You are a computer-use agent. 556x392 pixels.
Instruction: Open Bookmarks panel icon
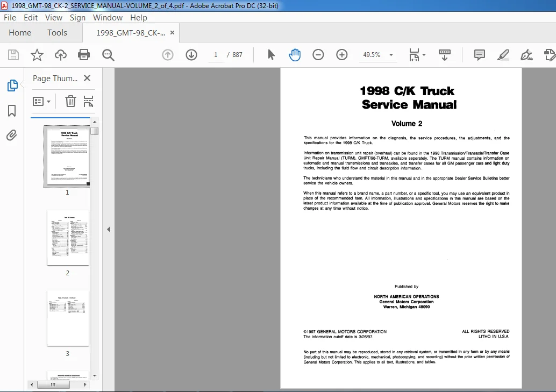tap(12, 111)
